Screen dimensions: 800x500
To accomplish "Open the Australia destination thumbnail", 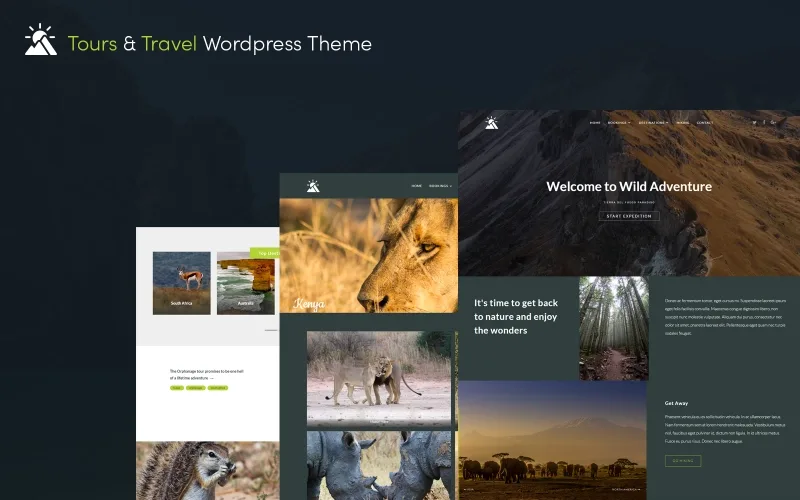I will click(x=246, y=283).
